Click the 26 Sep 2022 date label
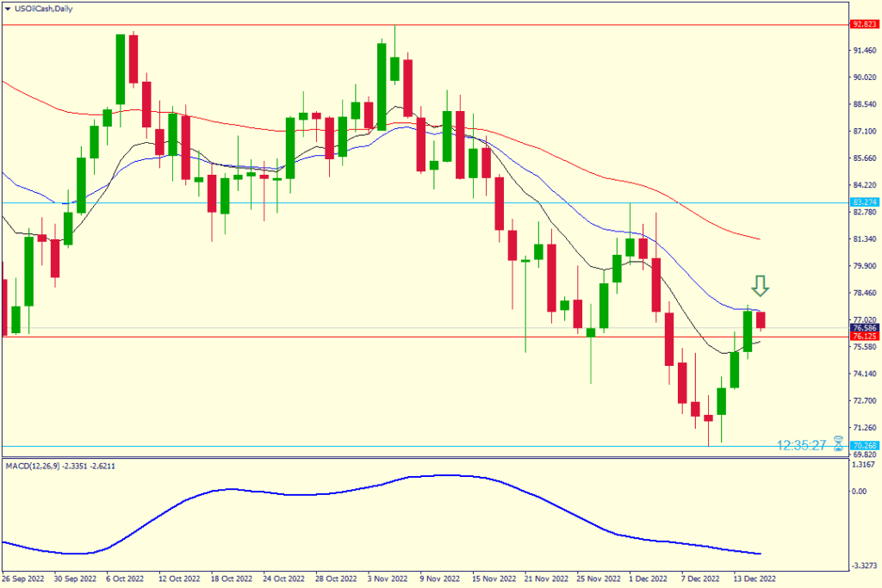This screenshot has height=588, width=882. pyautogui.click(x=24, y=579)
